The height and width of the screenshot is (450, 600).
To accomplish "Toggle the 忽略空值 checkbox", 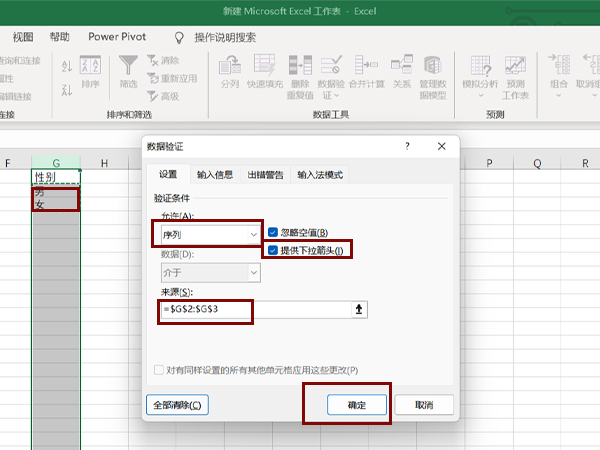I will (272, 232).
